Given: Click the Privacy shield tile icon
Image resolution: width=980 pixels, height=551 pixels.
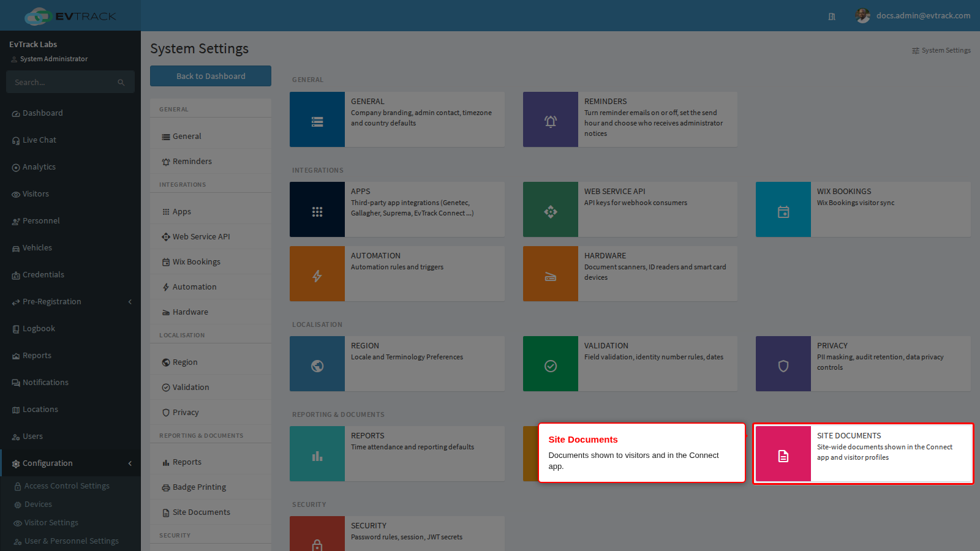Looking at the screenshot, I should point(783,364).
